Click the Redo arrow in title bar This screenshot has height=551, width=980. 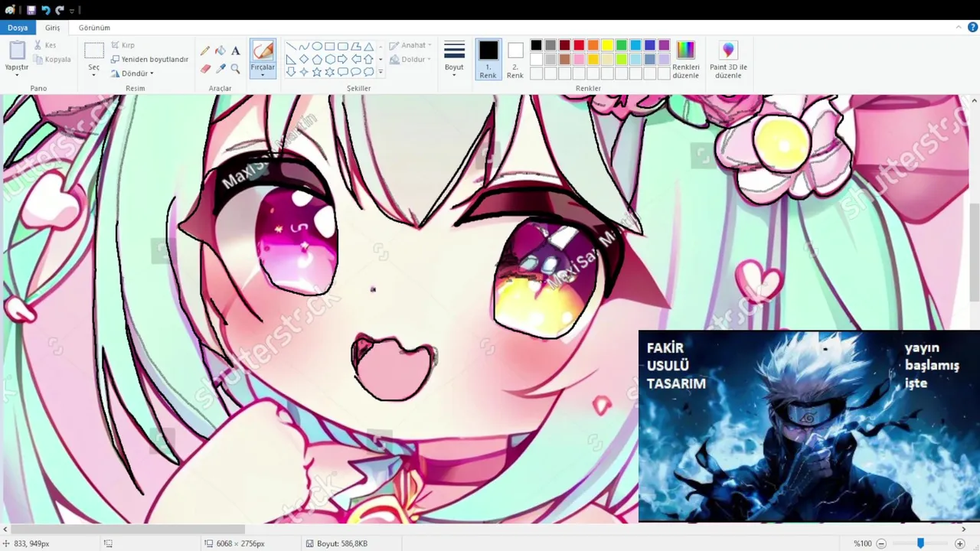point(60,10)
